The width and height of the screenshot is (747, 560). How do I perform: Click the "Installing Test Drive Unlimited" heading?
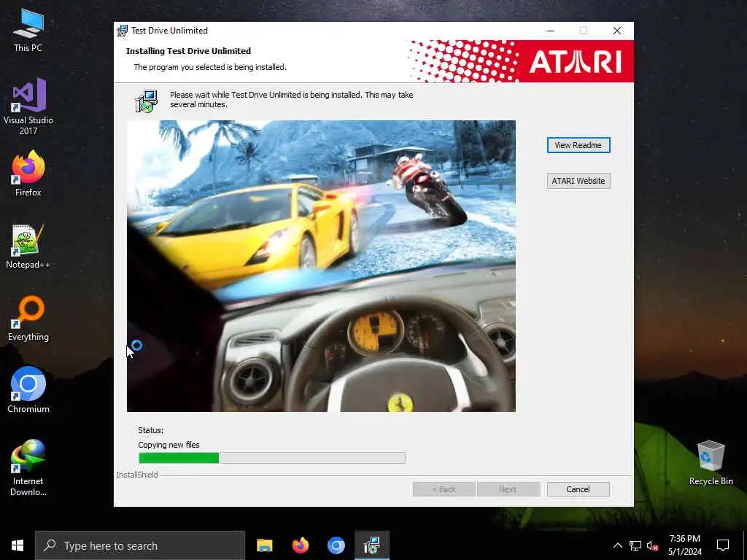point(188,51)
